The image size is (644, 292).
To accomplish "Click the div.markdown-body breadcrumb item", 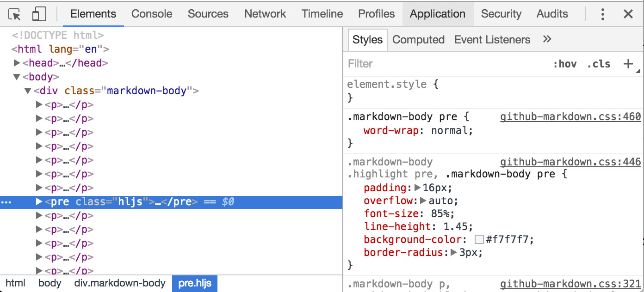I will (120, 283).
